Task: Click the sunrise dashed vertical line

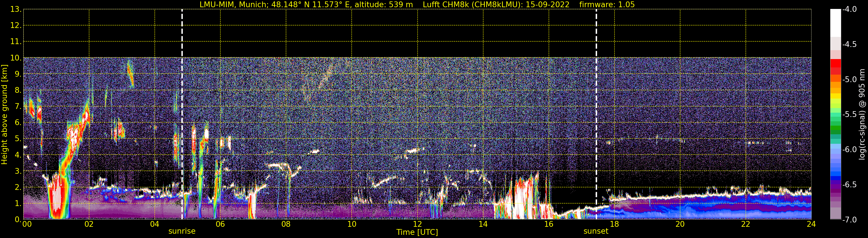Action: (x=182, y=114)
